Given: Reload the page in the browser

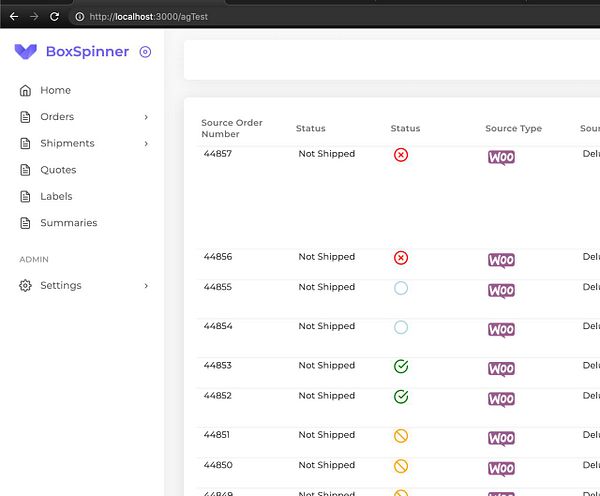Looking at the screenshot, I should click(54, 17).
